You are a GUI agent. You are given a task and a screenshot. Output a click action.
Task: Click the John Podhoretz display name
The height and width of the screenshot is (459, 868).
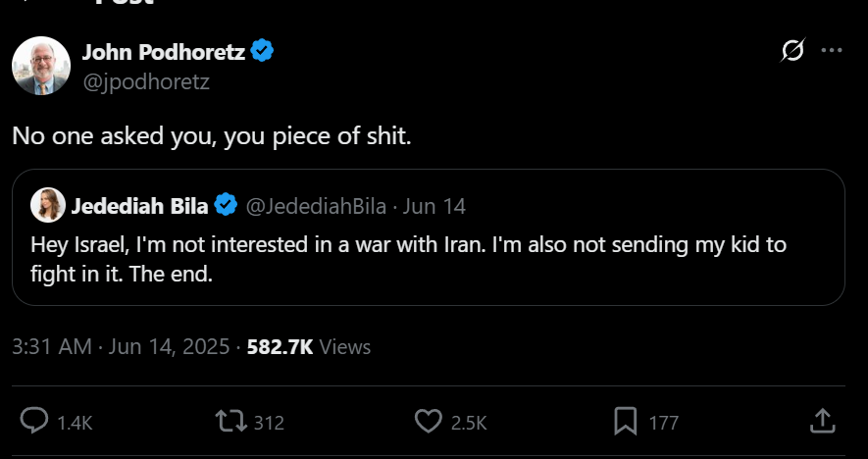[164, 52]
